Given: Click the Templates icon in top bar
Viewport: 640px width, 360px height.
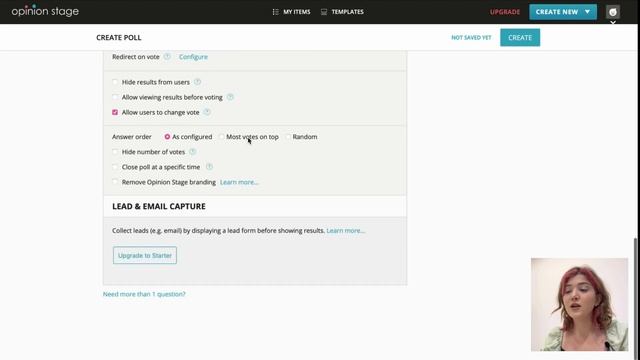Looking at the screenshot, I should [324, 12].
